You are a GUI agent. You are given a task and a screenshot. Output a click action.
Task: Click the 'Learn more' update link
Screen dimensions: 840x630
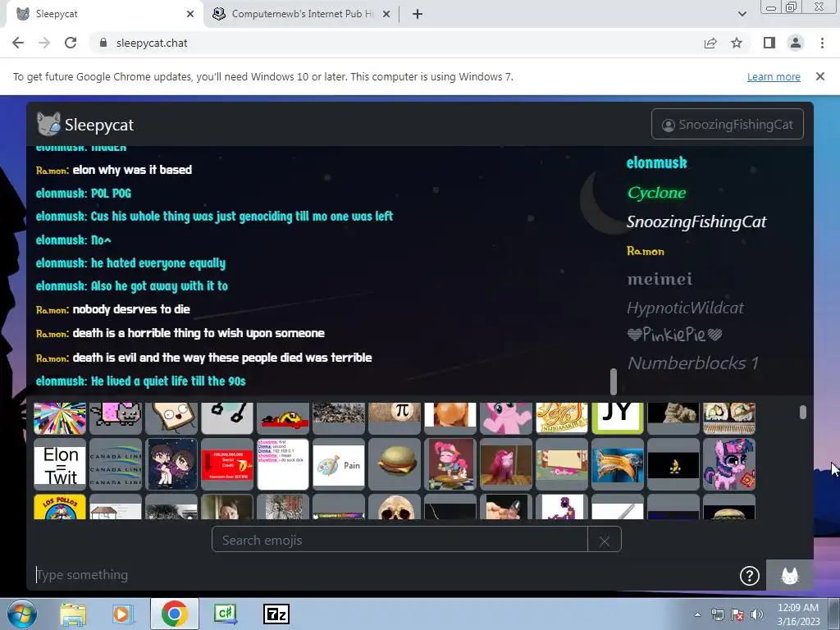pyautogui.click(x=774, y=76)
